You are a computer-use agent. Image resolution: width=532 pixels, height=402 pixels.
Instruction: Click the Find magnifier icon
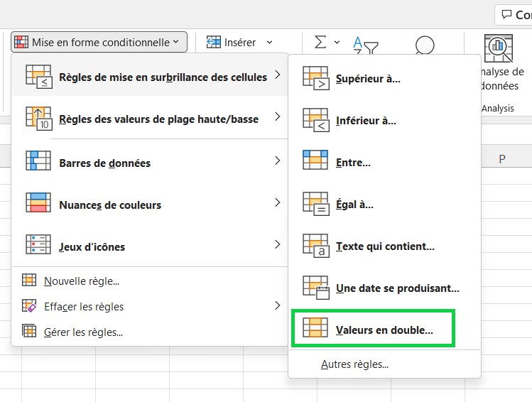point(425,45)
